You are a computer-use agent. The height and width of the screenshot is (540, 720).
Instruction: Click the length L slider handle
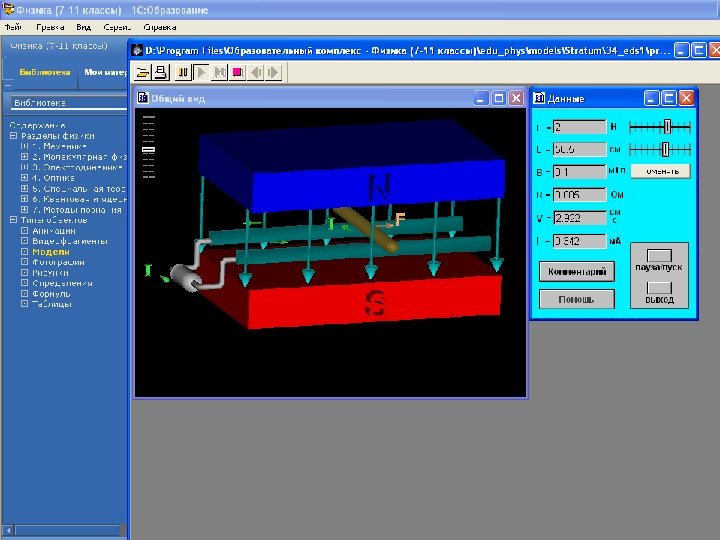(x=665, y=149)
